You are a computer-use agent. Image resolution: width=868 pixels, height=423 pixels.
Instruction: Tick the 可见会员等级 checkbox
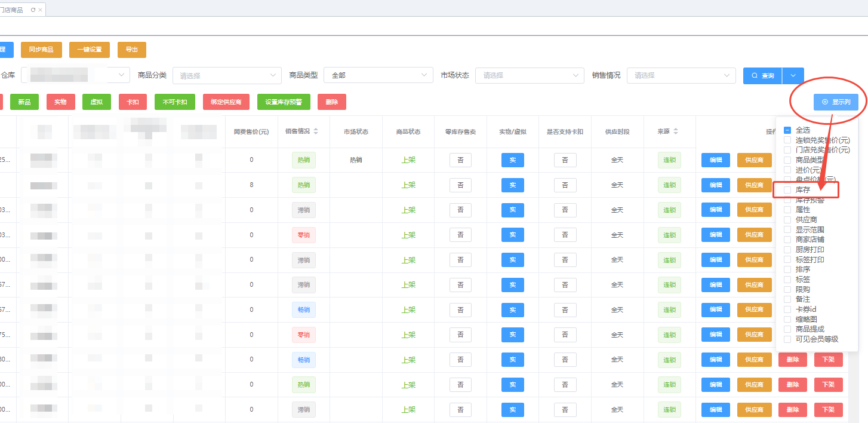tap(787, 339)
